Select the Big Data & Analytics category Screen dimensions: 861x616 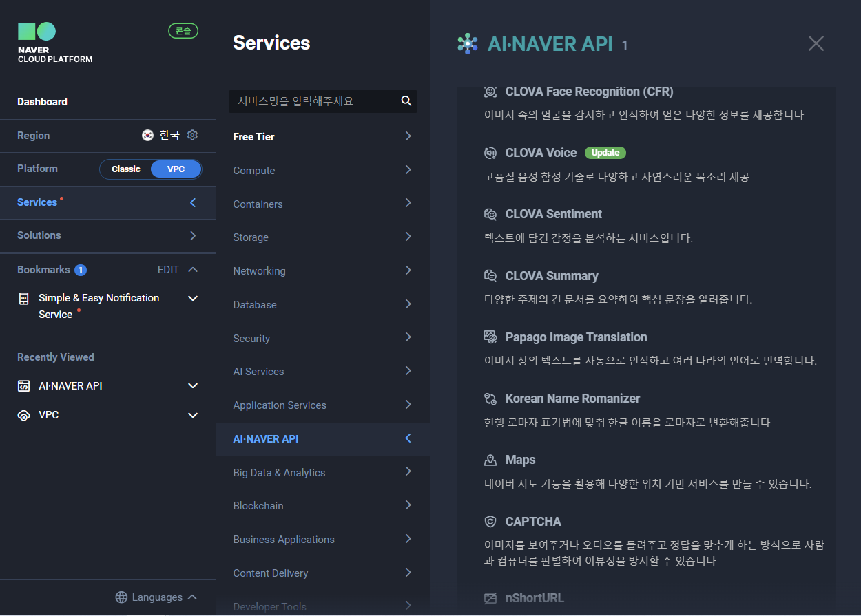tap(323, 473)
